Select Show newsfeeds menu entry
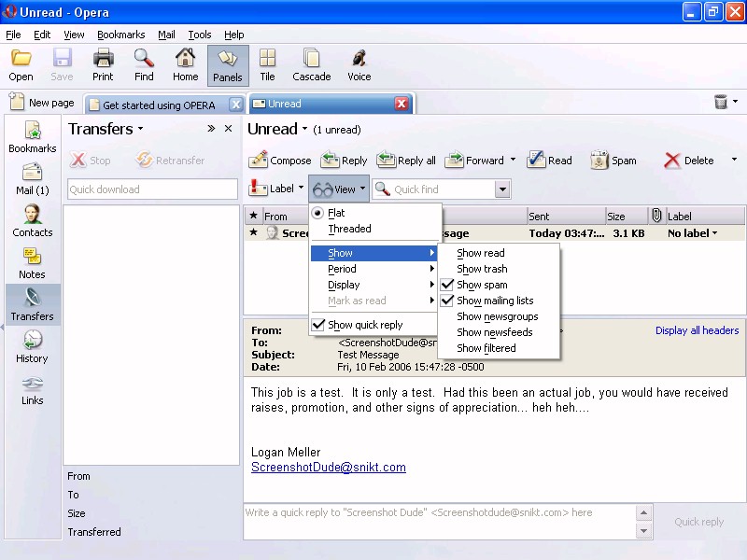747x560 pixels. pyautogui.click(x=494, y=332)
